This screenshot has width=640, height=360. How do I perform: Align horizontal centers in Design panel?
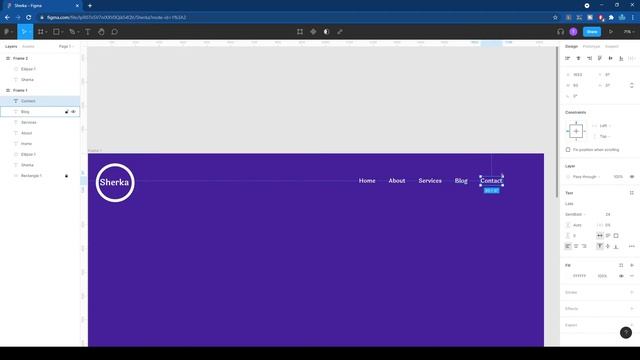(x=578, y=58)
